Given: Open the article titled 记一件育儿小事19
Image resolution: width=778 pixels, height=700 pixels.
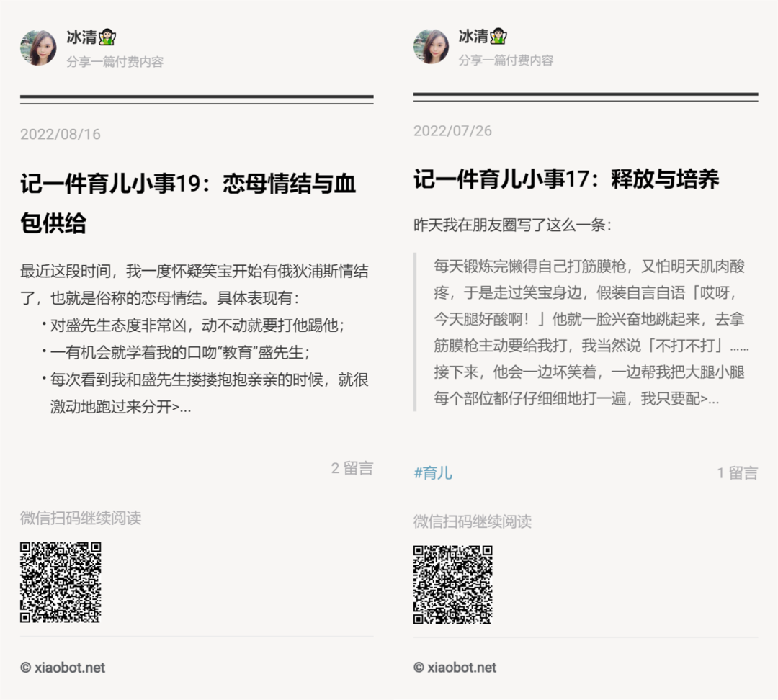Looking at the screenshot, I should tap(188, 203).
